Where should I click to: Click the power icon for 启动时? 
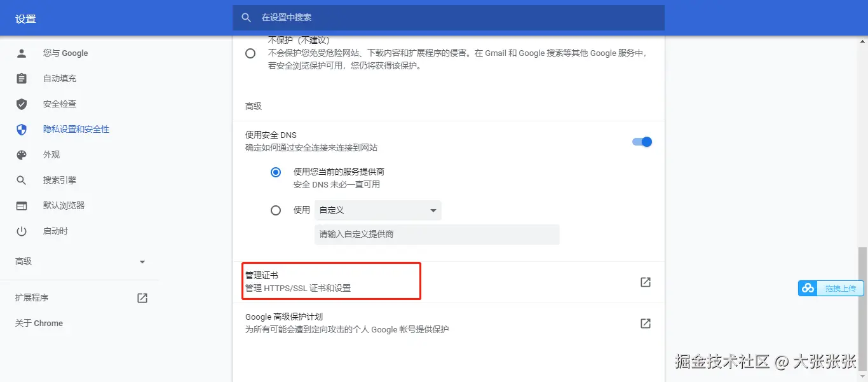22,231
